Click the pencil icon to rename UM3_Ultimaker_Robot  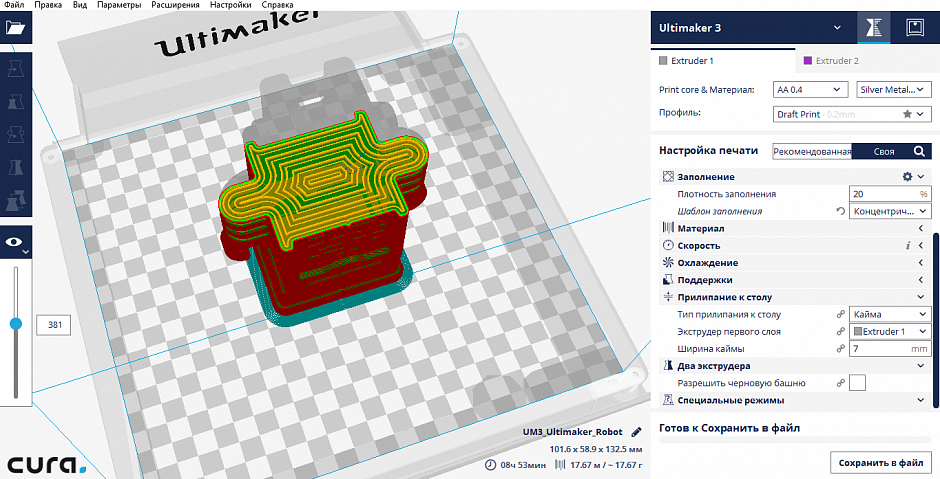(636, 432)
